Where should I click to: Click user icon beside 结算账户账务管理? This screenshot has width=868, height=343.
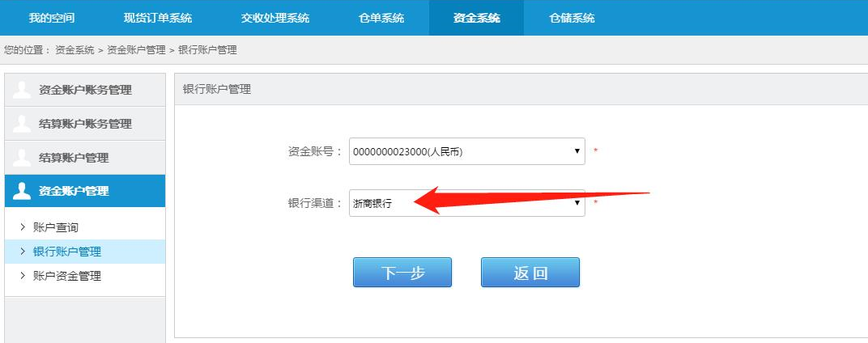(x=22, y=124)
